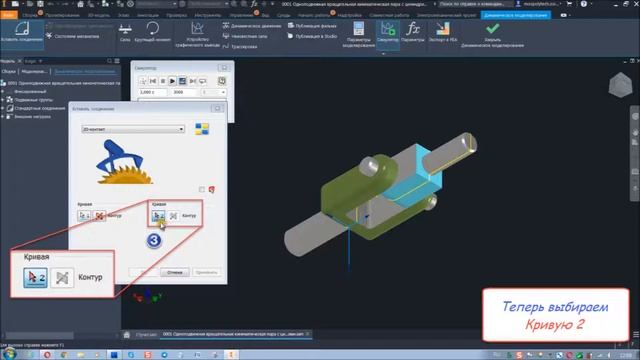Click the button in the Insert Joint title bar corner

(x=217, y=109)
